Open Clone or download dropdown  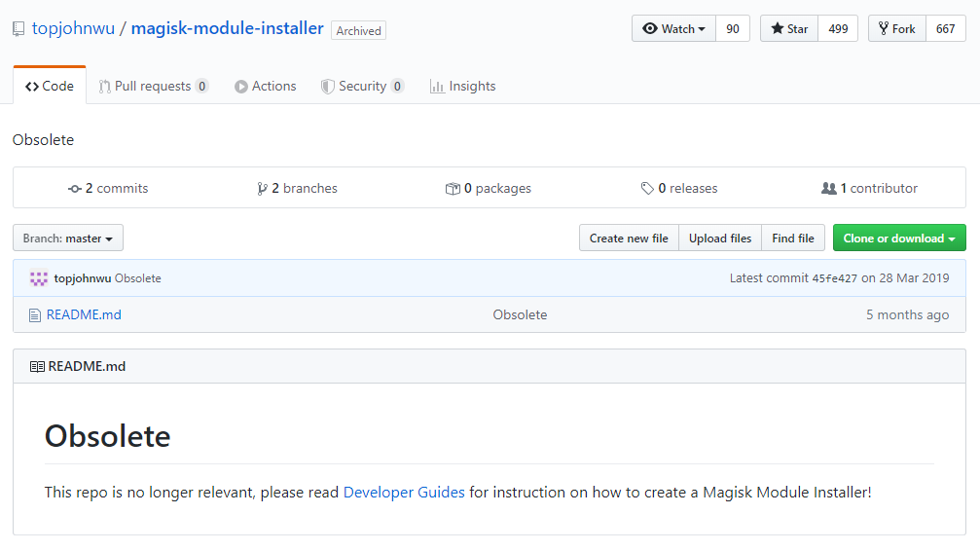[899, 238]
